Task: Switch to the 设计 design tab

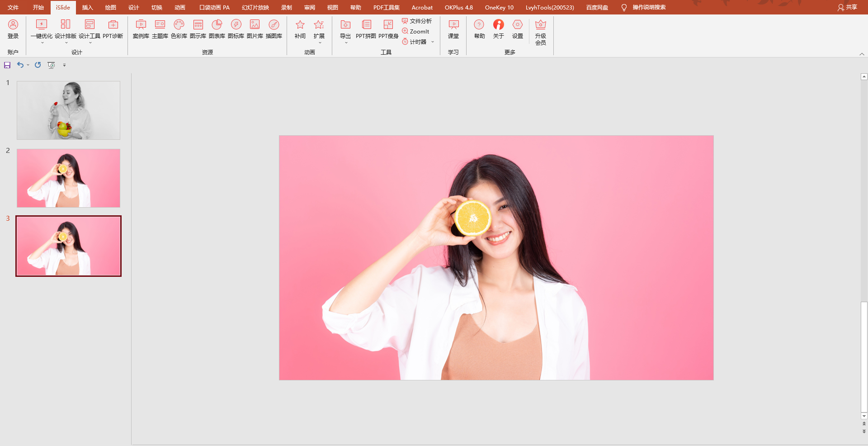Action: pos(133,7)
